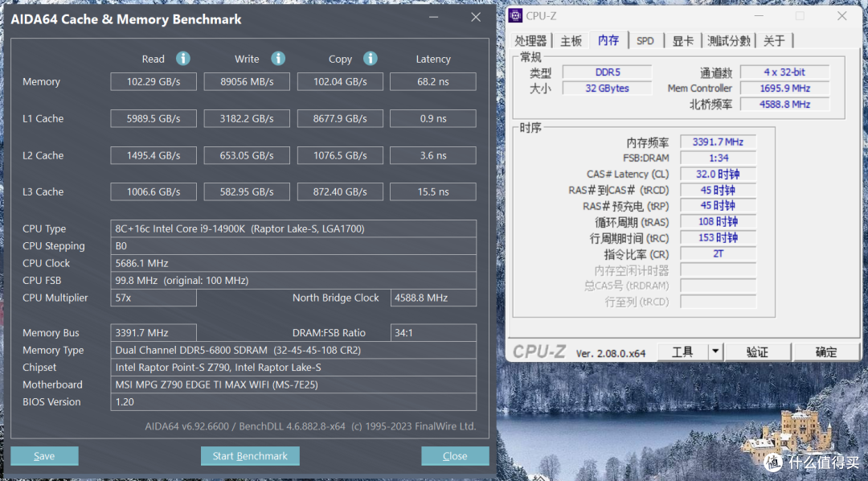Click the CPU-Z title bar logo icon
Screen dimensions: 868x481
[515, 15]
